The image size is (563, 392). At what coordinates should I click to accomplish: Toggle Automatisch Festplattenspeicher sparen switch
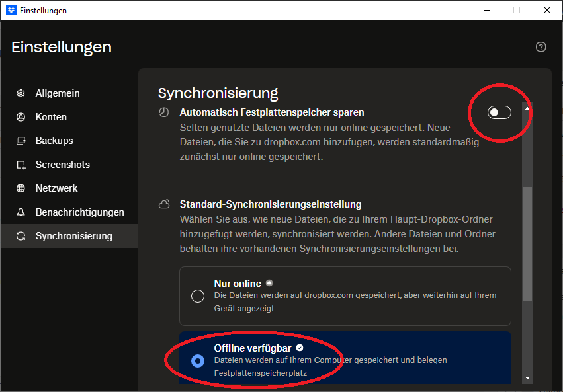[499, 112]
